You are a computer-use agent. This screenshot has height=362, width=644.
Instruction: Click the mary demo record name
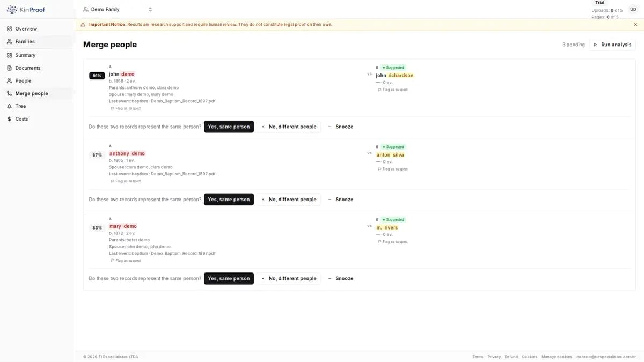pos(123,226)
